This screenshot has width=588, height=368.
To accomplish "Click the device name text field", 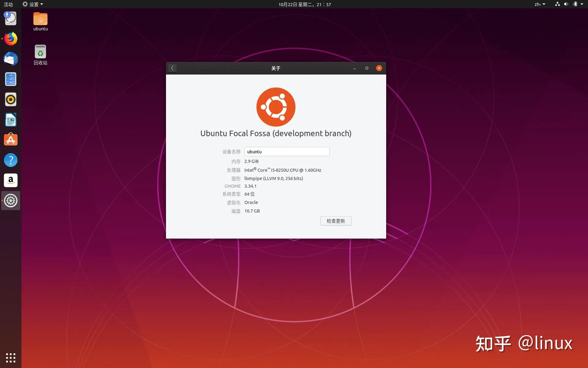I will point(287,151).
